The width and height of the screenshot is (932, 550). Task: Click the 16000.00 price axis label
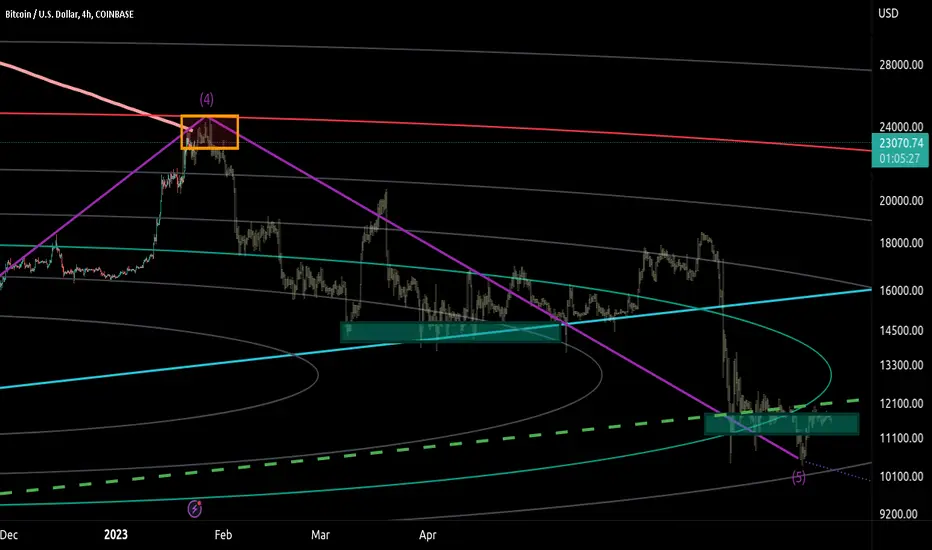pos(901,290)
